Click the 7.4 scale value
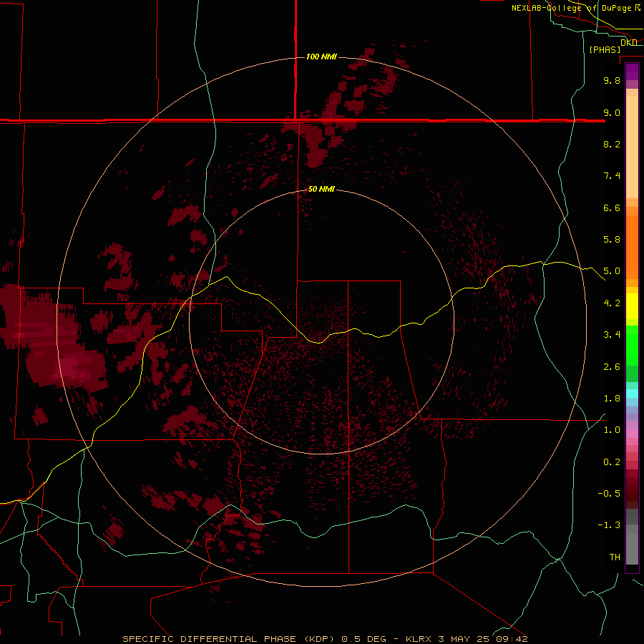 [612, 176]
